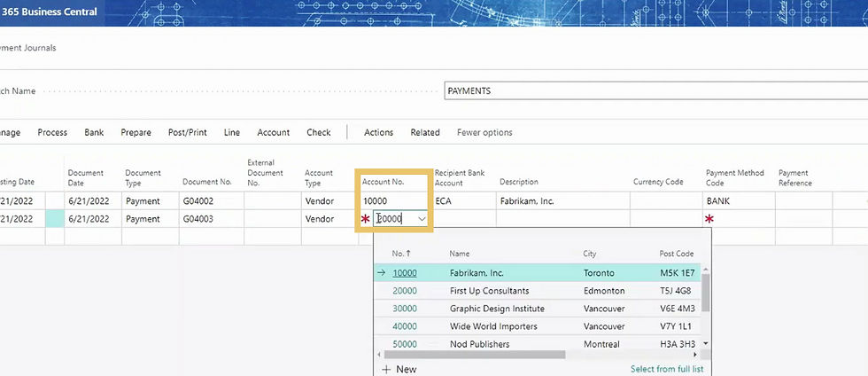Select vendor number 40000
This screenshot has height=376, width=868.
(405, 326)
